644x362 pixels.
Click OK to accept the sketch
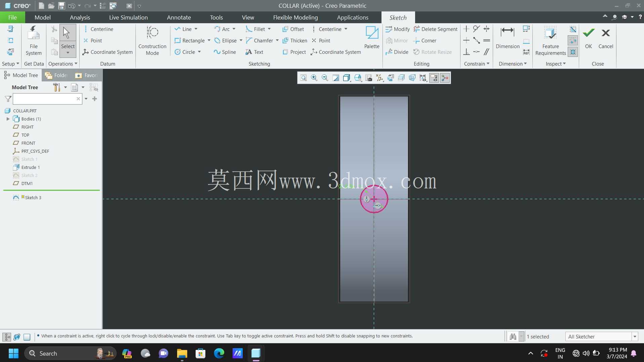click(589, 37)
